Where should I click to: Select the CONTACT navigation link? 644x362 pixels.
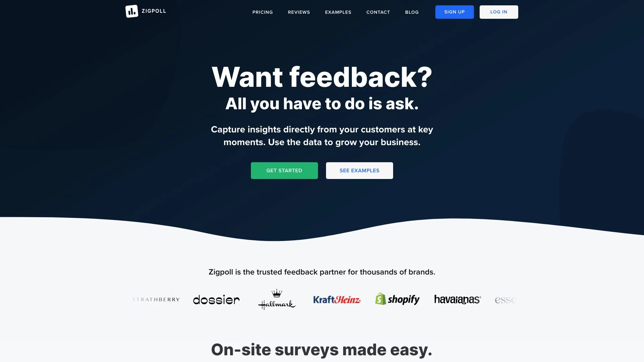click(378, 12)
